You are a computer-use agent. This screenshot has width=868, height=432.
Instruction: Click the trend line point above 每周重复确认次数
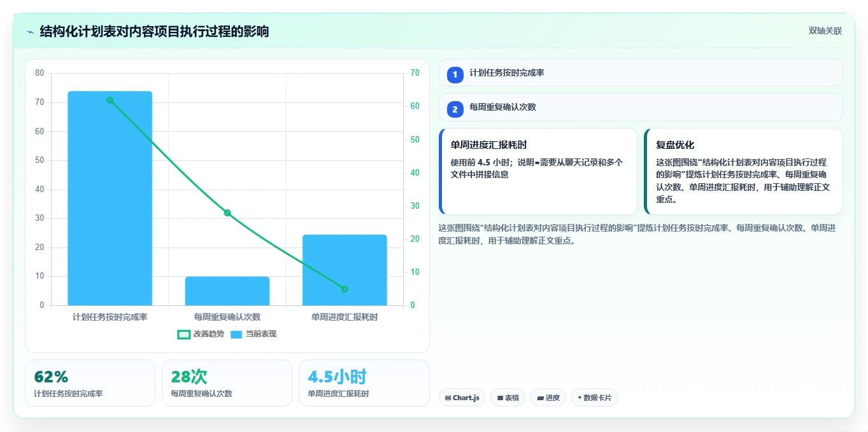pyautogui.click(x=227, y=213)
